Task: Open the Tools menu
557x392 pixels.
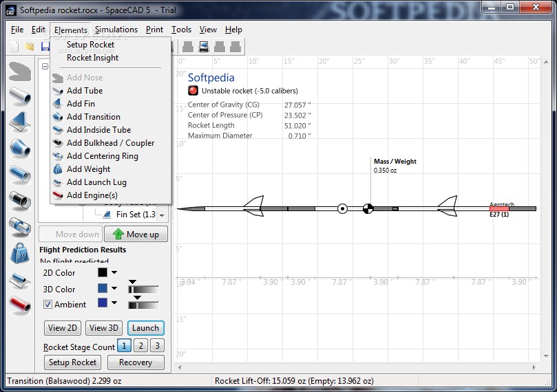Action: coord(181,30)
